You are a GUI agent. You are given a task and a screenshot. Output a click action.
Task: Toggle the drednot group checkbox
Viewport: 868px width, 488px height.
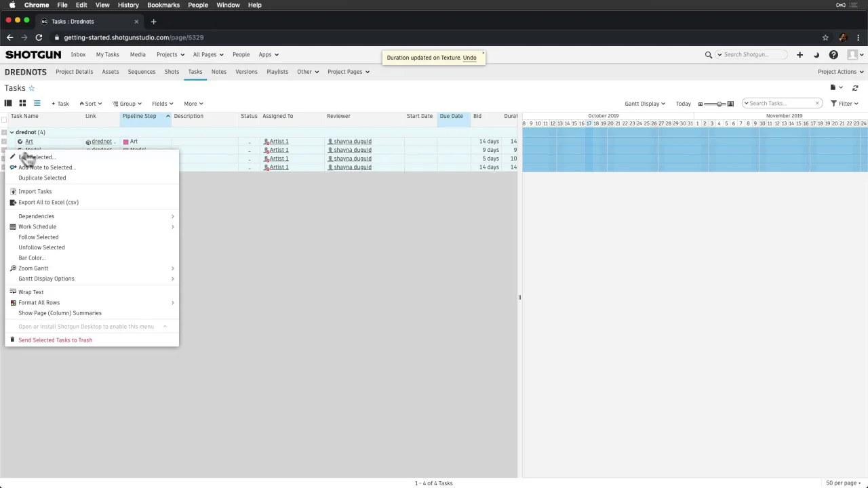click(x=4, y=132)
